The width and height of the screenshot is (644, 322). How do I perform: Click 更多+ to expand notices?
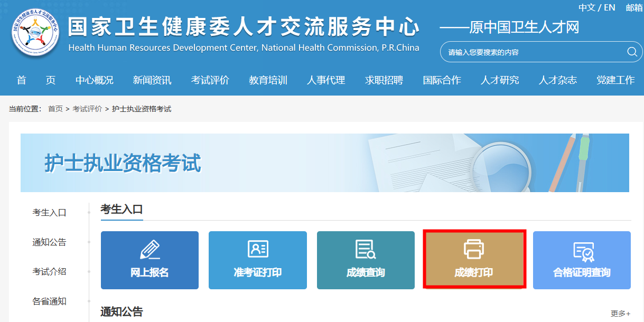(x=620, y=314)
